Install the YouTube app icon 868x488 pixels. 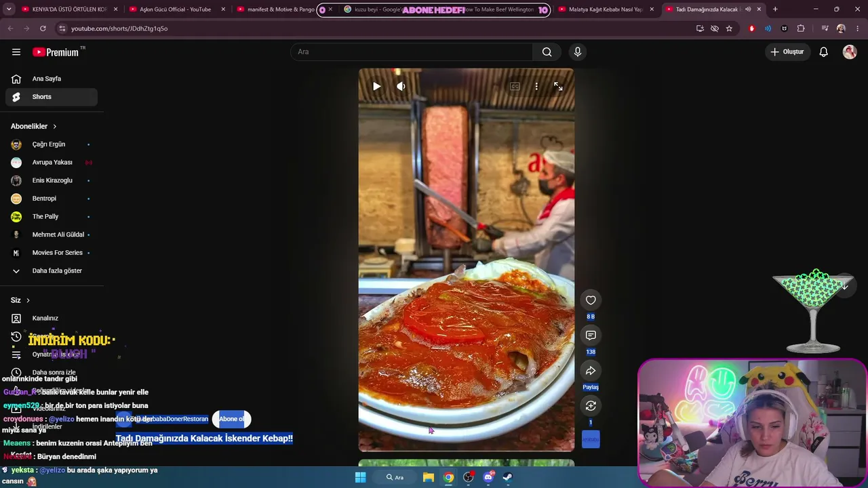coord(700,28)
